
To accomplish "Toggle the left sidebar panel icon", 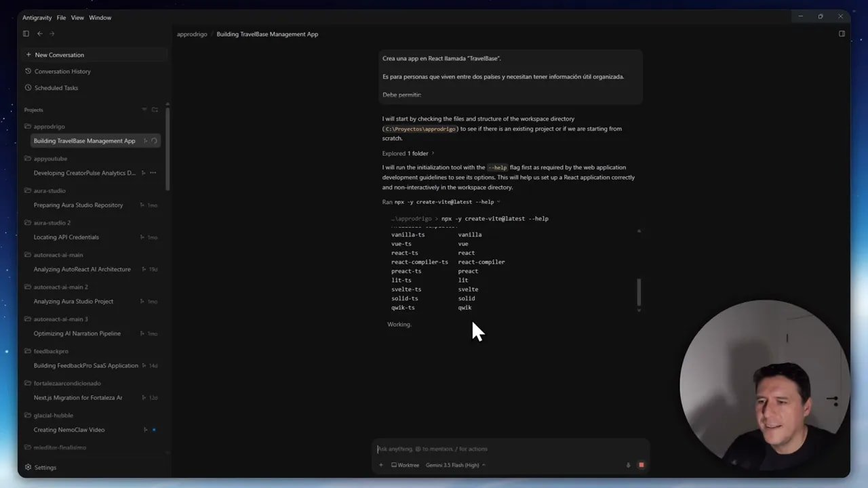I will [x=26, y=34].
